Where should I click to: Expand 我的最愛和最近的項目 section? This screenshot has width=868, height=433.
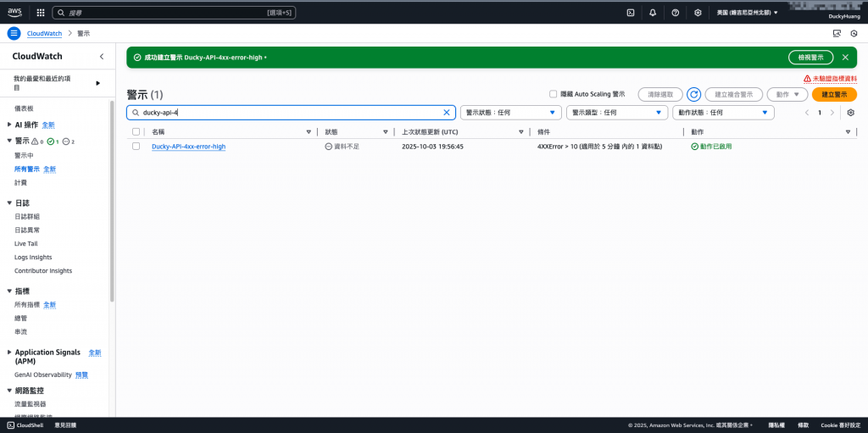click(x=98, y=83)
